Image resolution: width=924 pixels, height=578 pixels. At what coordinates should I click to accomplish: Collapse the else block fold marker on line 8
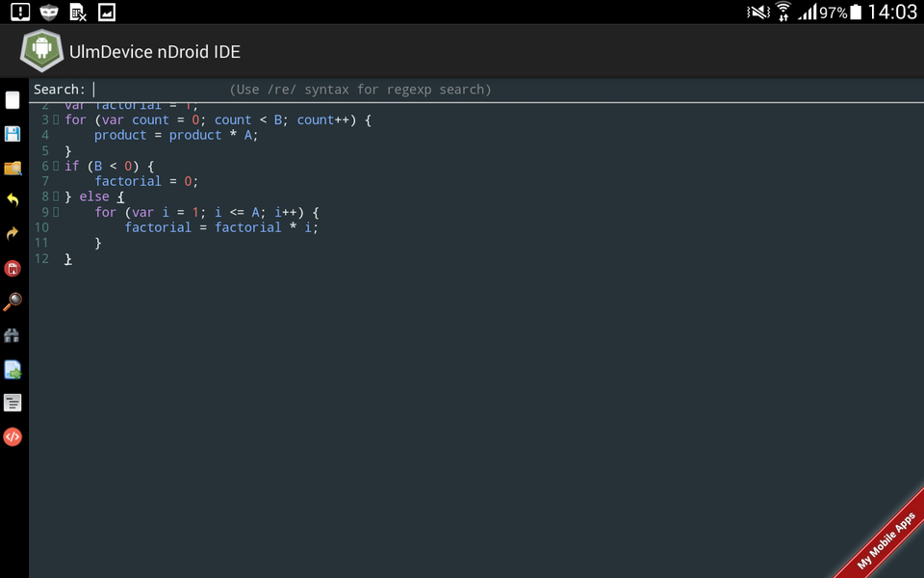pos(56,197)
